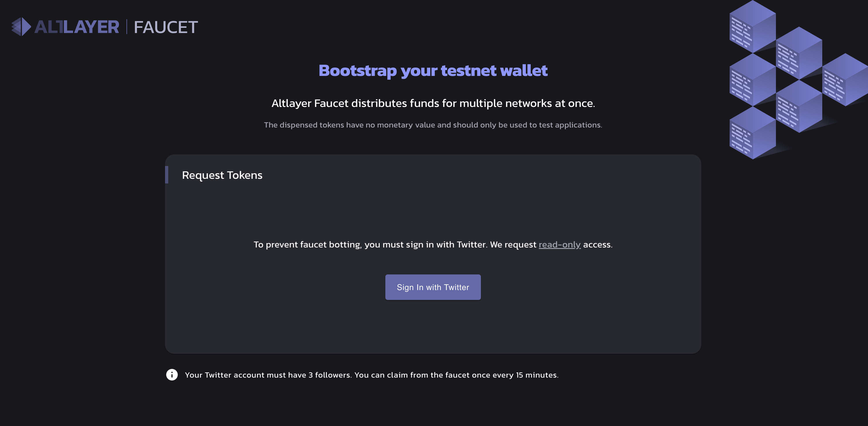This screenshot has width=868, height=426.
Task: Click the multiple networks subtitle text
Action: click(x=433, y=104)
